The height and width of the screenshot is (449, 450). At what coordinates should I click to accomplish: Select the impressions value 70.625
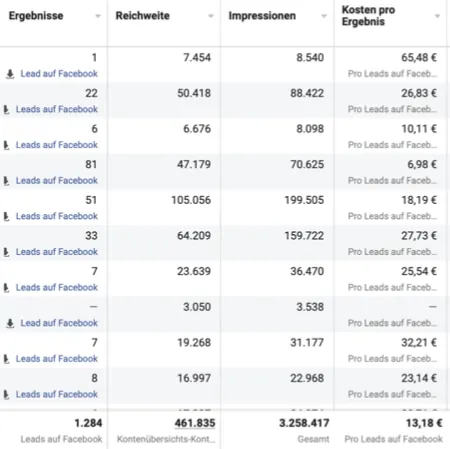tap(307, 165)
